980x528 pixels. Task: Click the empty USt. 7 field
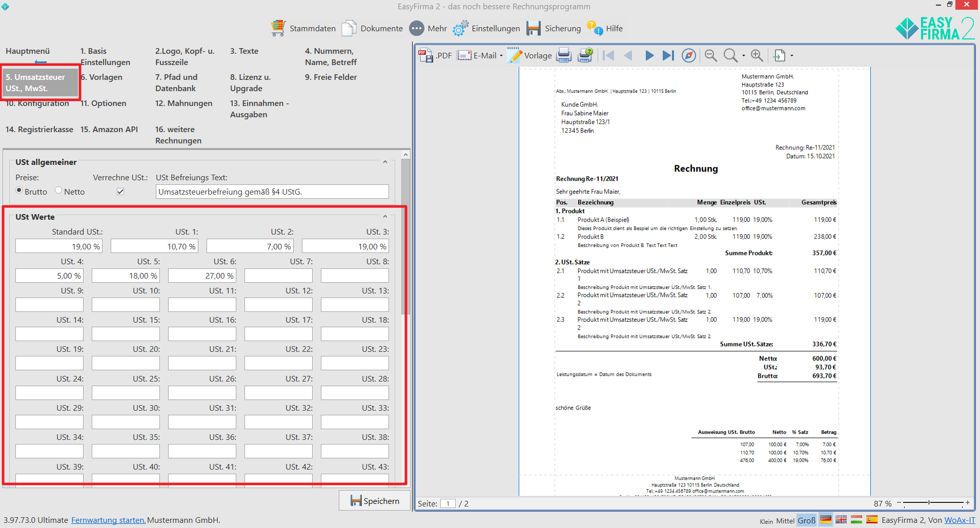278,276
